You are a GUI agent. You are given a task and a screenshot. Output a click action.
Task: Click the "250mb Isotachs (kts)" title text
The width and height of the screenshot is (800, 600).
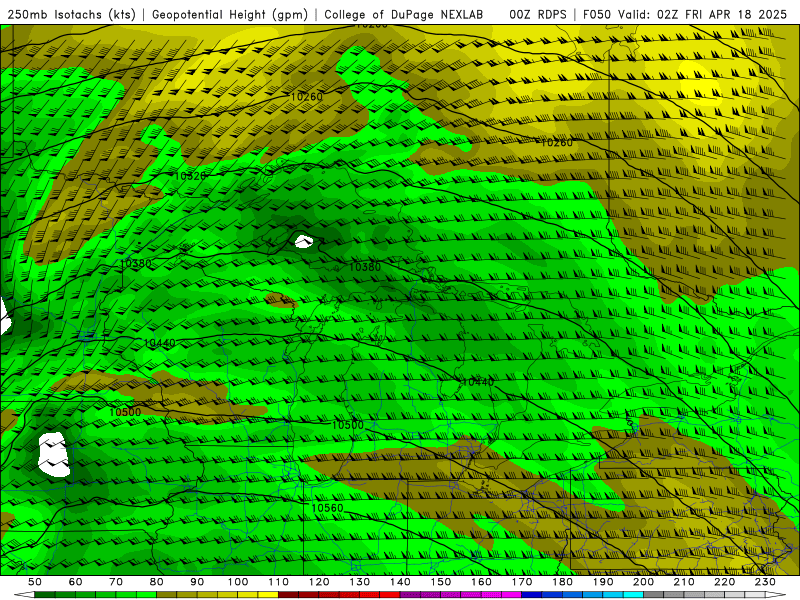(x=71, y=15)
